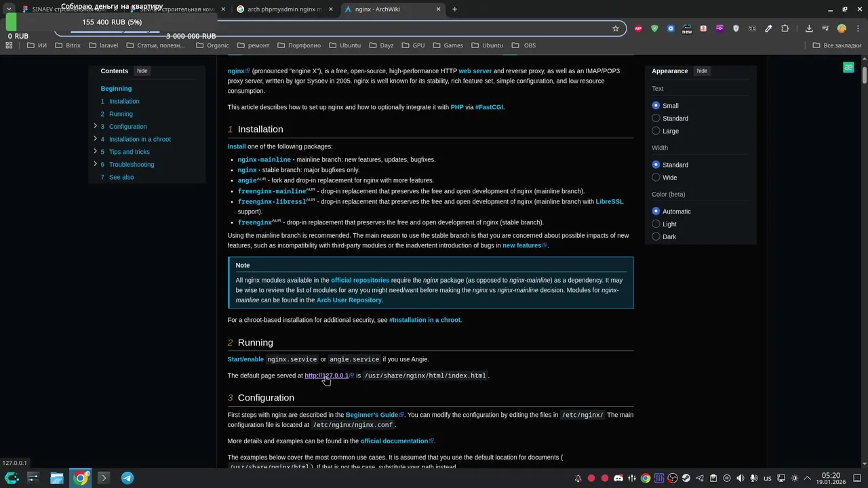Click the Arch User Repository link
The height and width of the screenshot is (488, 868).
click(349, 300)
